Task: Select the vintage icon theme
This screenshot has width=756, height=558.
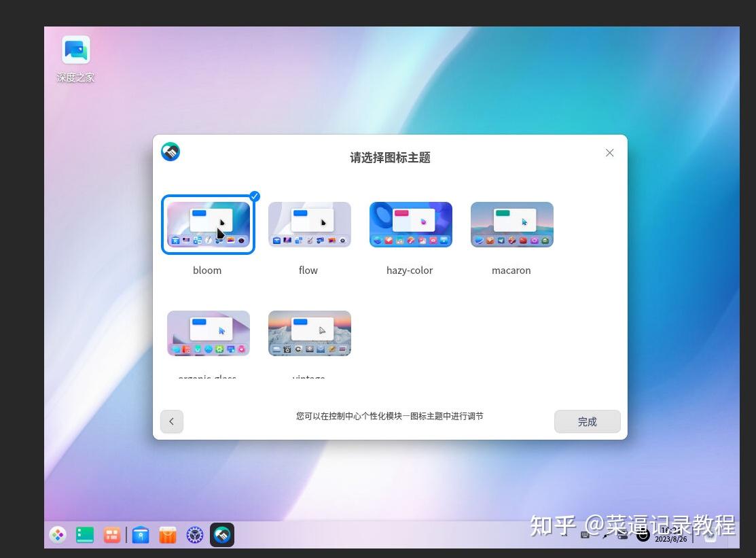Action: pos(309,333)
